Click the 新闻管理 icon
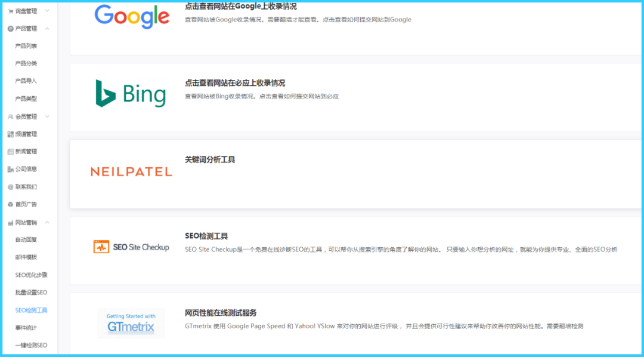This screenshot has width=644, height=357. tap(11, 152)
